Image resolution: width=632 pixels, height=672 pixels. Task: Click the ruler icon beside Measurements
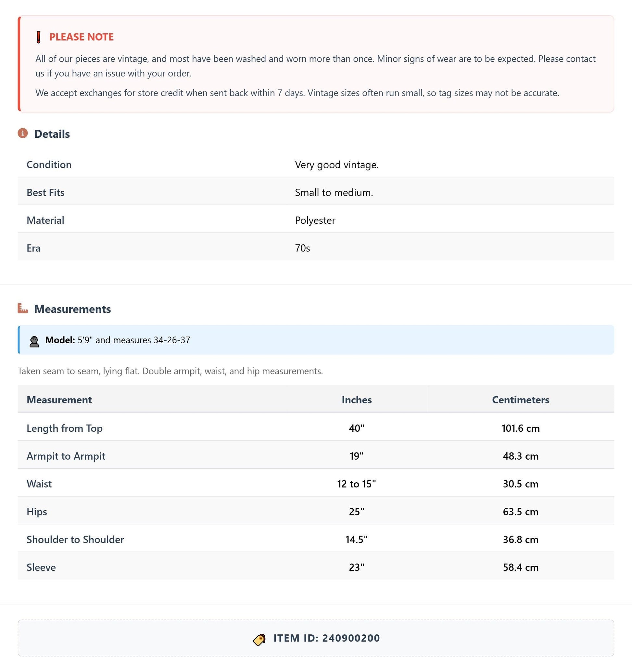pyautogui.click(x=23, y=308)
